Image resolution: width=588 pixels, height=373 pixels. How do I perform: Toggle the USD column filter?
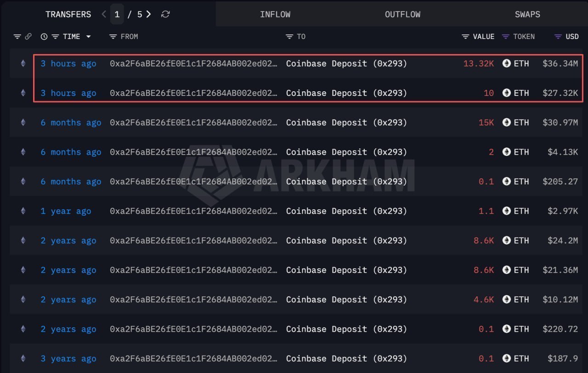[x=558, y=36]
